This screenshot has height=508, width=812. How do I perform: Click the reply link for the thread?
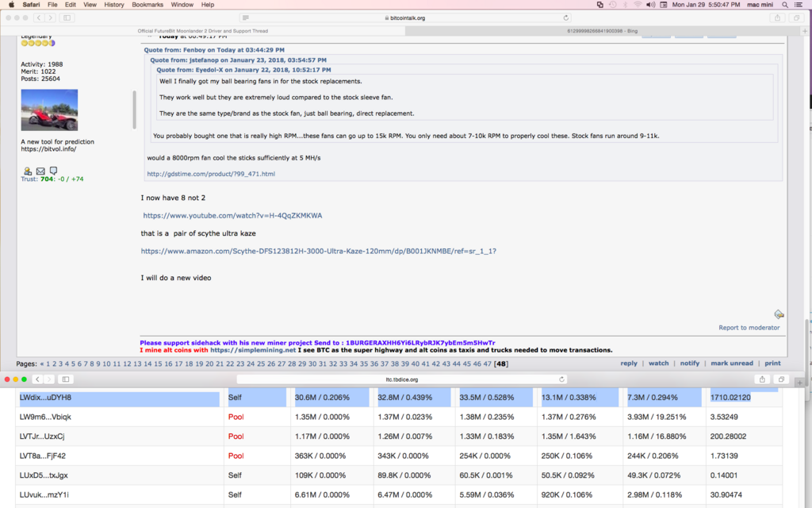click(629, 364)
